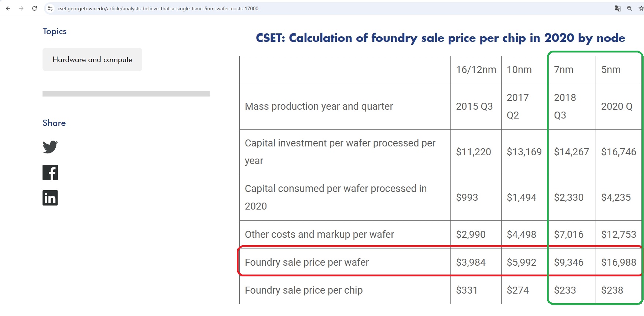Open the translate page icon
Viewport: 644px width, 316px height.
[x=618, y=8]
